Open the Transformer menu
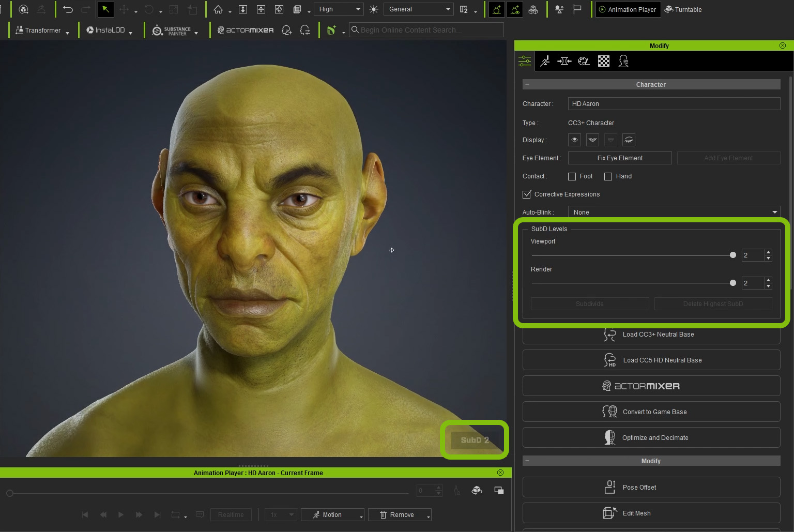This screenshot has width=794, height=532. click(x=42, y=31)
